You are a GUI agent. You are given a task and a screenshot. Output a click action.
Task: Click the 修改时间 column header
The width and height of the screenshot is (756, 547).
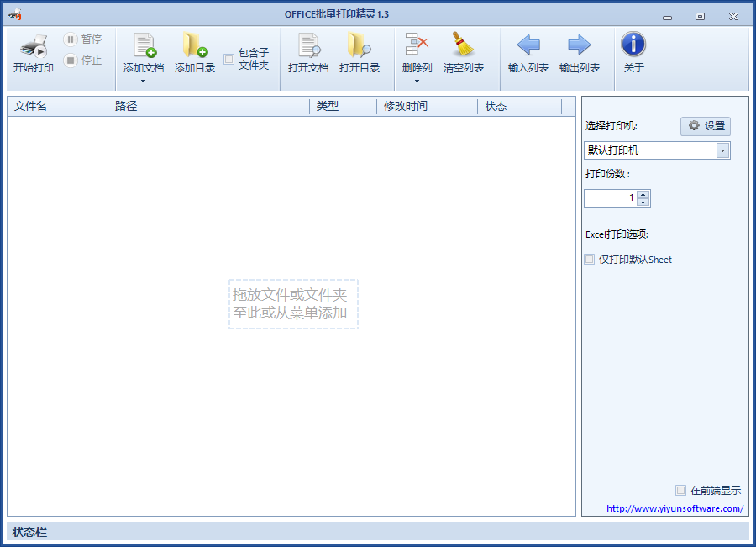click(x=428, y=106)
